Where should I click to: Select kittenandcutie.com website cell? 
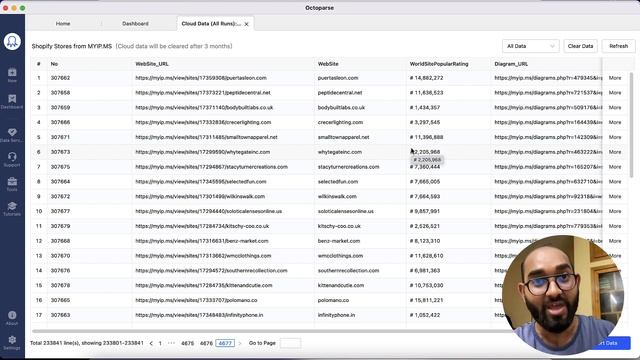pos(341,285)
